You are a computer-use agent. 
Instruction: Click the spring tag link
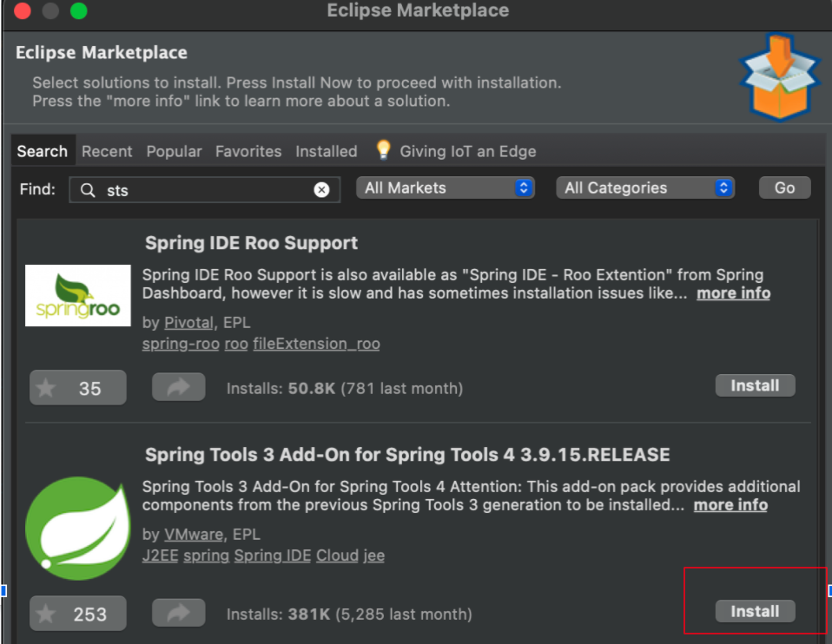207,555
